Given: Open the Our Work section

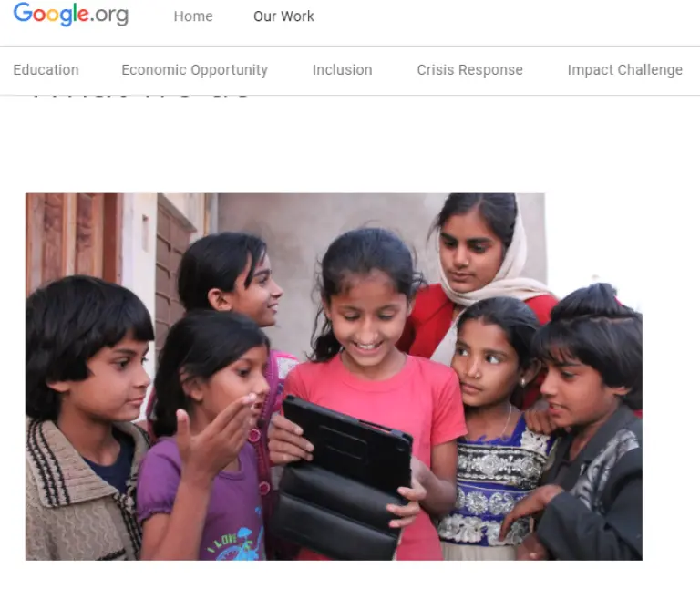Looking at the screenshot, I should click(x=283, y=16).
